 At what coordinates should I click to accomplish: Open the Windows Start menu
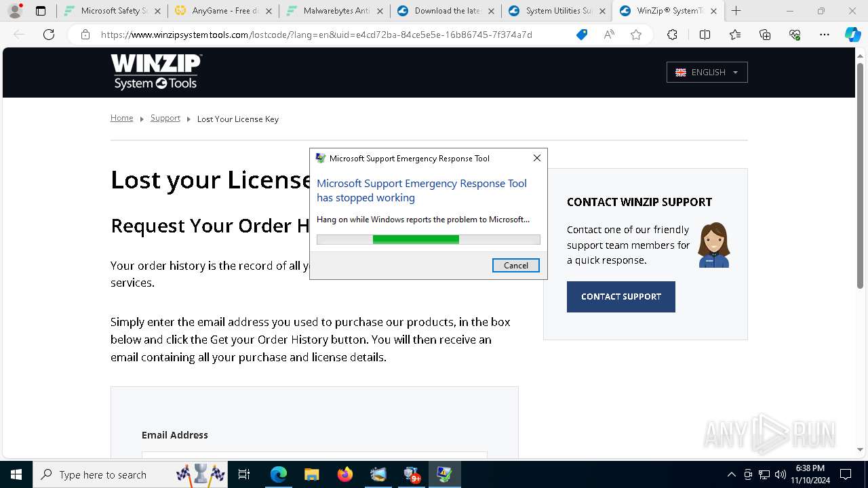16,474
